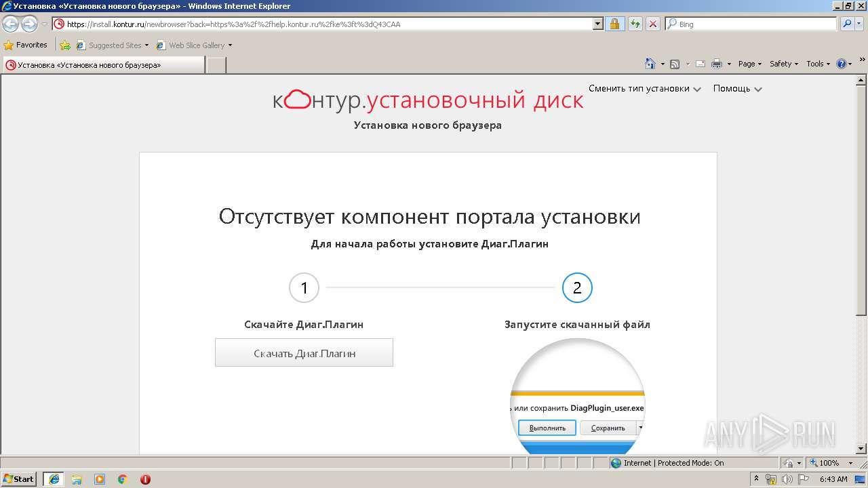868x488 pixels.
Task: Click «Скачать Диаг.Плагин» button
Action: [x=304, y=352]
